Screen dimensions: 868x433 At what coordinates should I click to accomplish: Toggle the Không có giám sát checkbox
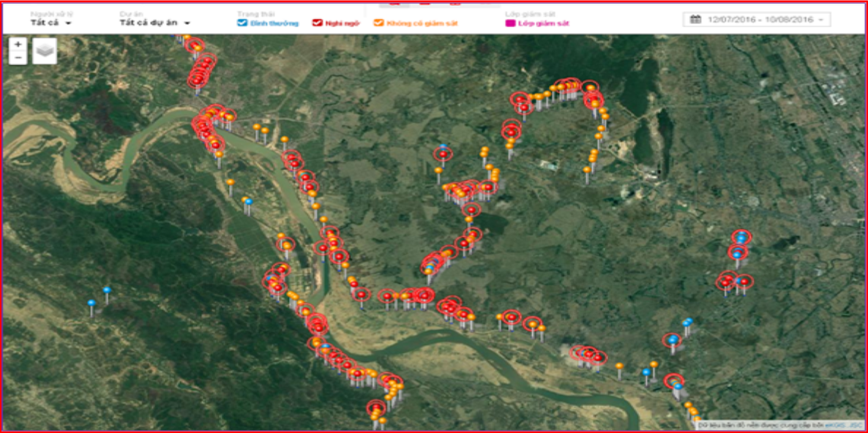pyautogui.click(x=378, y=23)
